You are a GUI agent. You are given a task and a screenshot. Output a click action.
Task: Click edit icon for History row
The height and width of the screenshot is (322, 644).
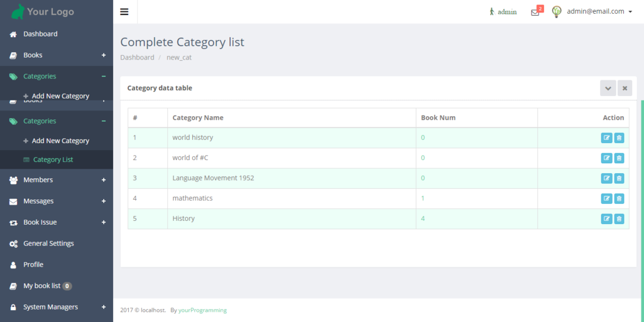click(606, 218)
